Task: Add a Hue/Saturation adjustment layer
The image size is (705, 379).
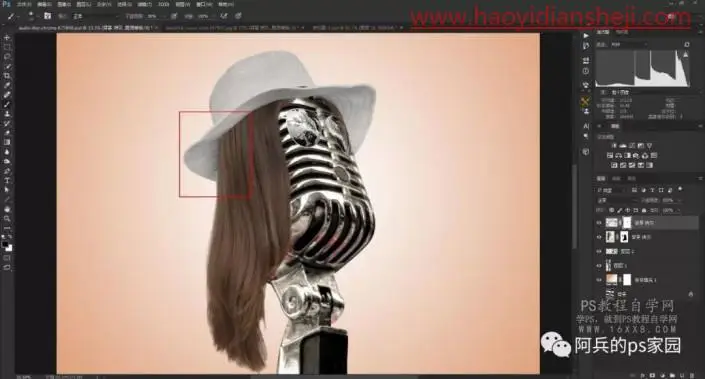Action: click(x=610, y=156)
